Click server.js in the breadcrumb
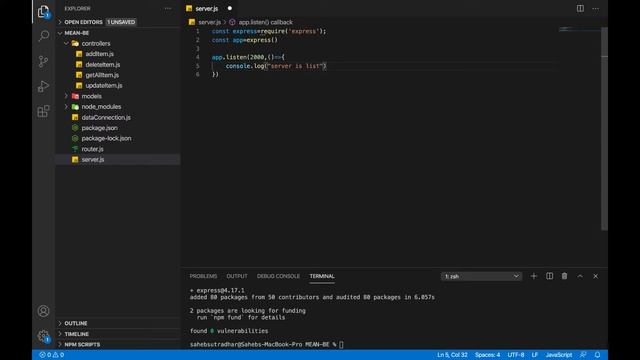Image resolution: width=640 pixels, height=360 pixels. coord(209,22)
